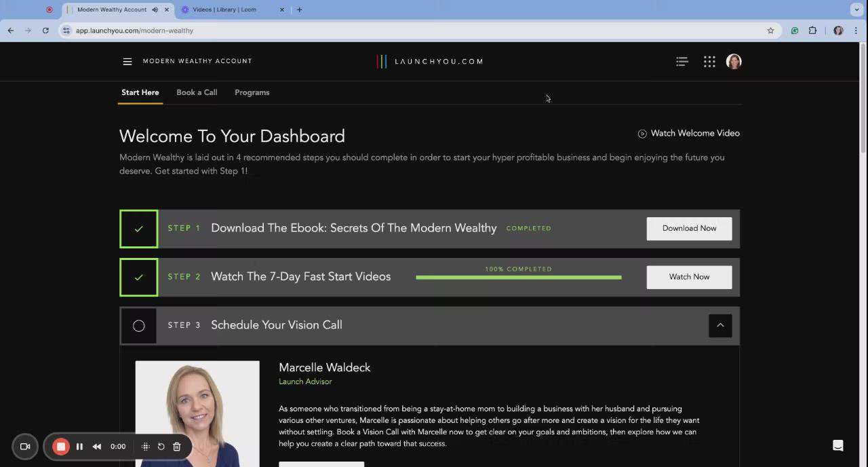Click the Watch Welcome Video link
868x467 pixels.
point(695,134)
